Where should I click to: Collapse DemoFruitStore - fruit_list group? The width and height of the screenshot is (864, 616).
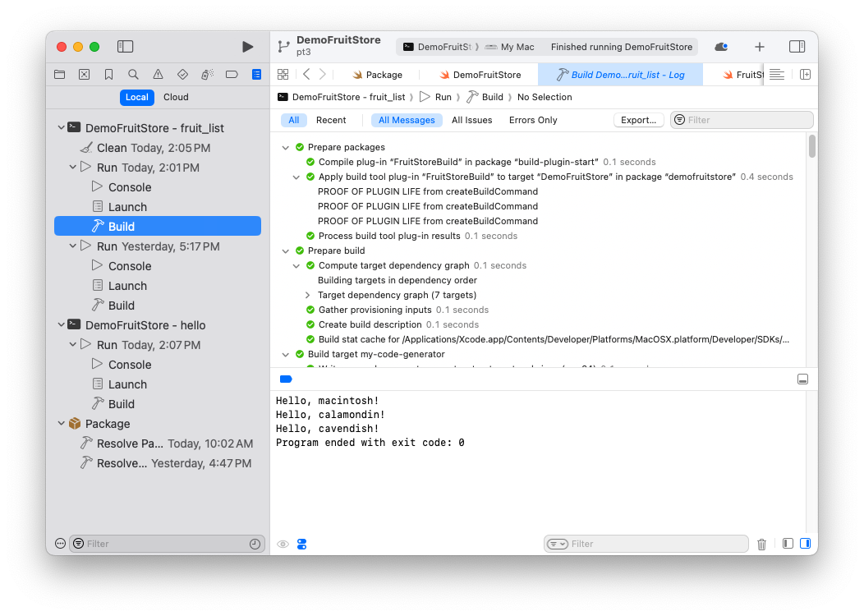coord(61,128)
